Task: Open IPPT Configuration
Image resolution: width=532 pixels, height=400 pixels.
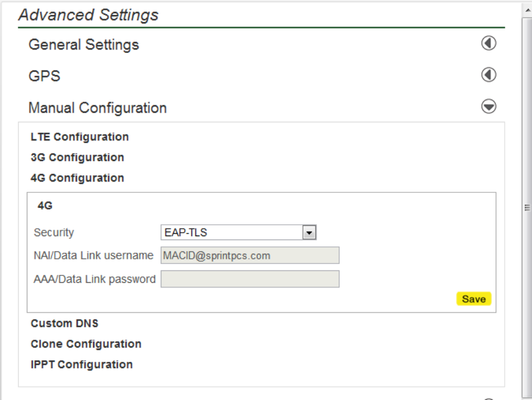Action: click(81, 365)
